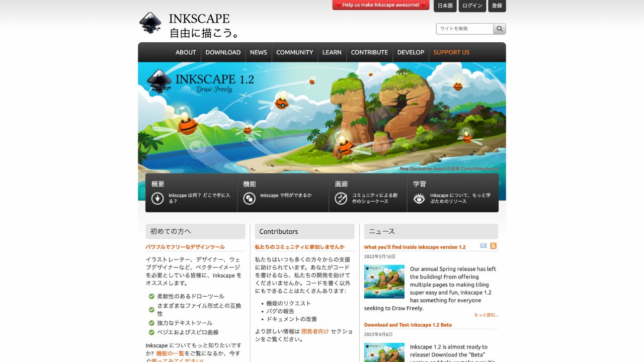Screen dimensions: 644x362
Task: Click the gallery icon under 画廊
Action: tap(341, 198)
